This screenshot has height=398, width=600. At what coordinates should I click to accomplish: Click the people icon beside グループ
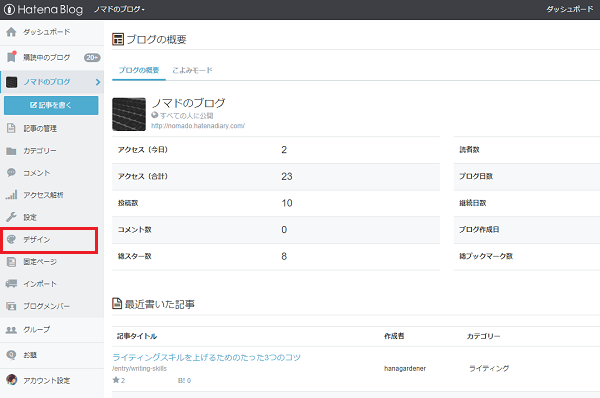coord(11,329)
